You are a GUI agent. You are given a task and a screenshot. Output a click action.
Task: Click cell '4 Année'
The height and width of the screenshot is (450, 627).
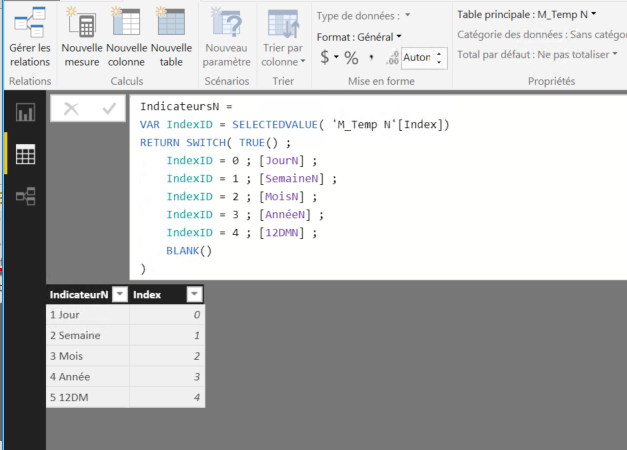click(88, 377)
